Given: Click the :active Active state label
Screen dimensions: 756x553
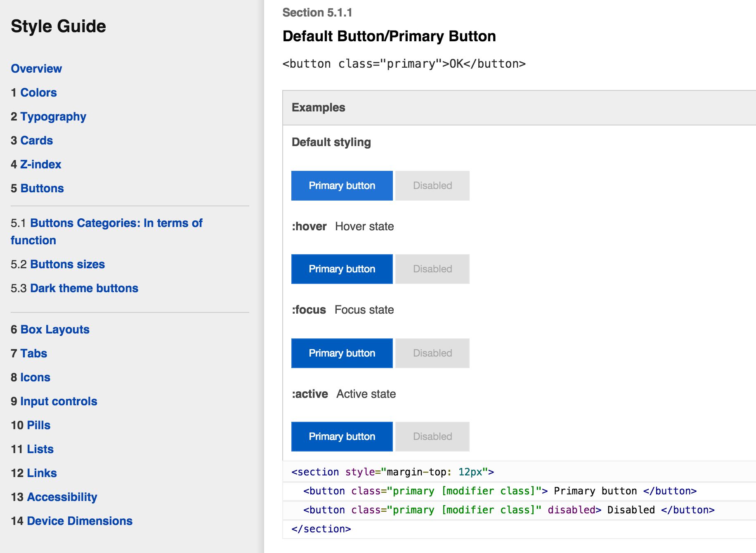Looking at the screenshot, I should (x=344, y=394).
